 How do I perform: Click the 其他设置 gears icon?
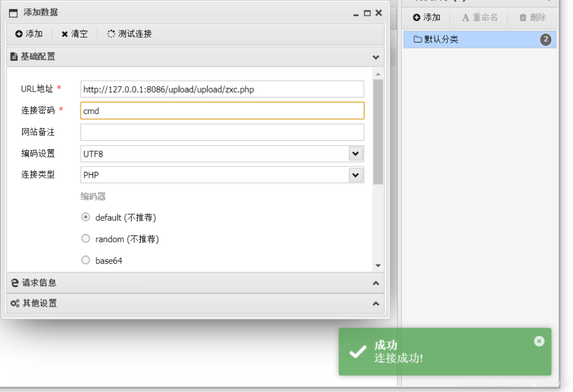pos(15,303)
